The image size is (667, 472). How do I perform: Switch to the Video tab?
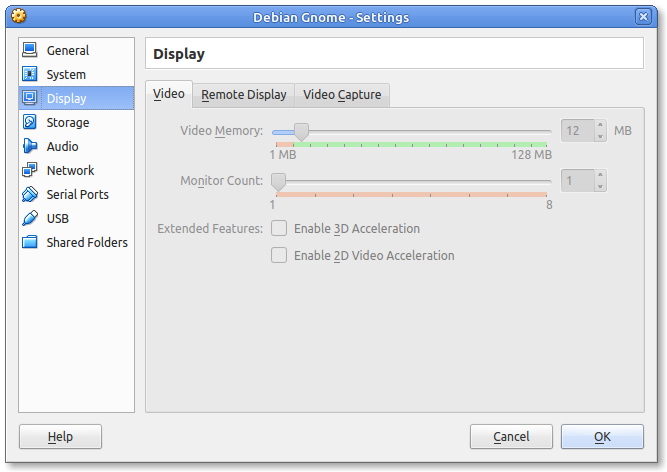169,94
